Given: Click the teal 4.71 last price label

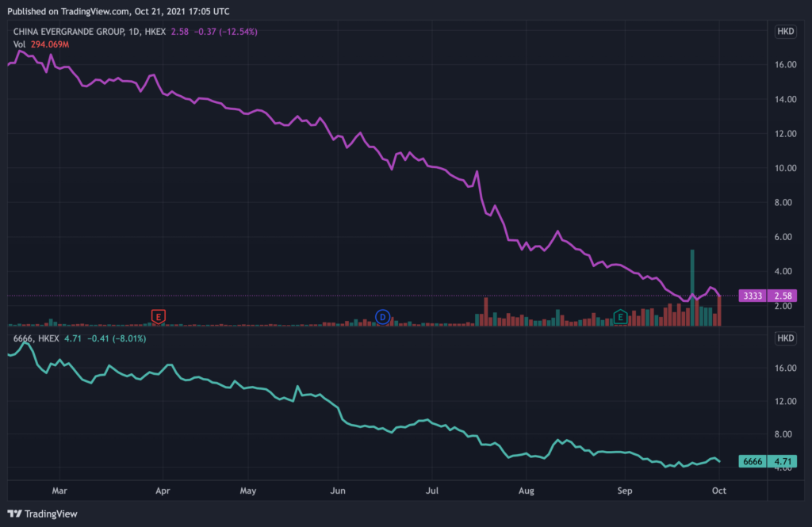Looking at the screenshot, I should pyautogui.click(x=783, y=461).
